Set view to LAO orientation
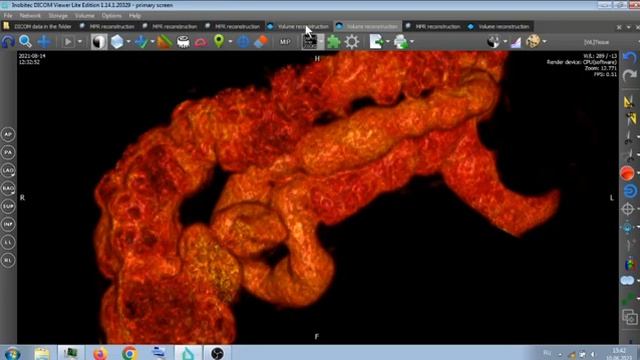The width and height of the screenshot is (640, 360). (x=8, y=170)
